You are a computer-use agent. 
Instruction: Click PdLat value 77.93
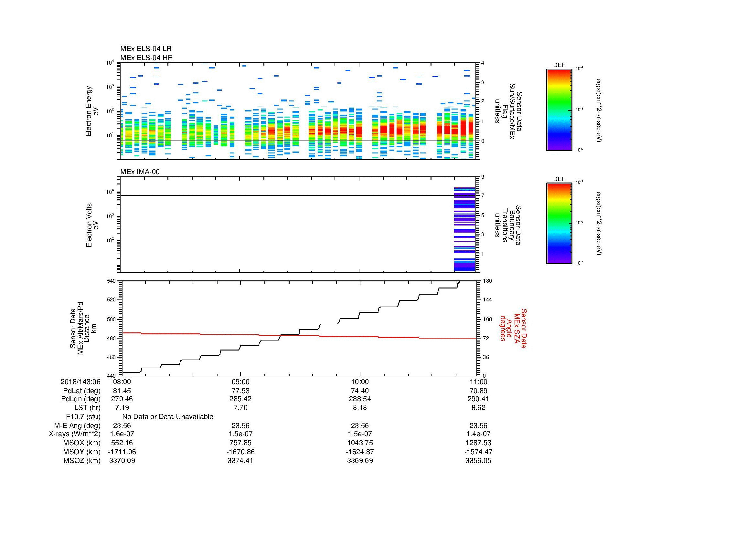click(241, 391)
